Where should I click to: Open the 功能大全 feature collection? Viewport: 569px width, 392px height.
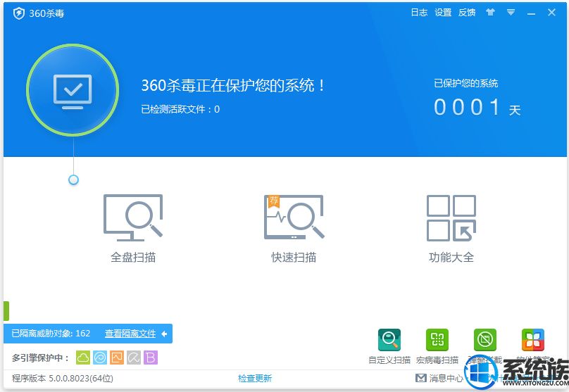click(451, 228)
